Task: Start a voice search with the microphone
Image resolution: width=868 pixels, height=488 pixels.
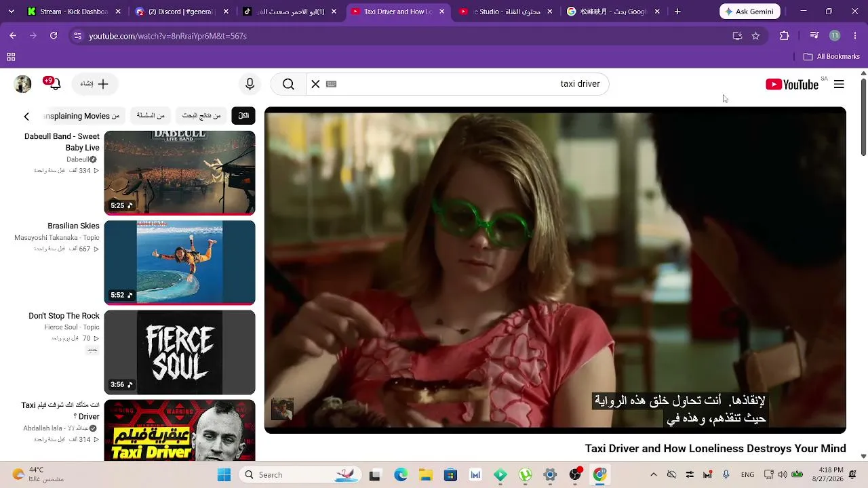Action: (250, 84)
